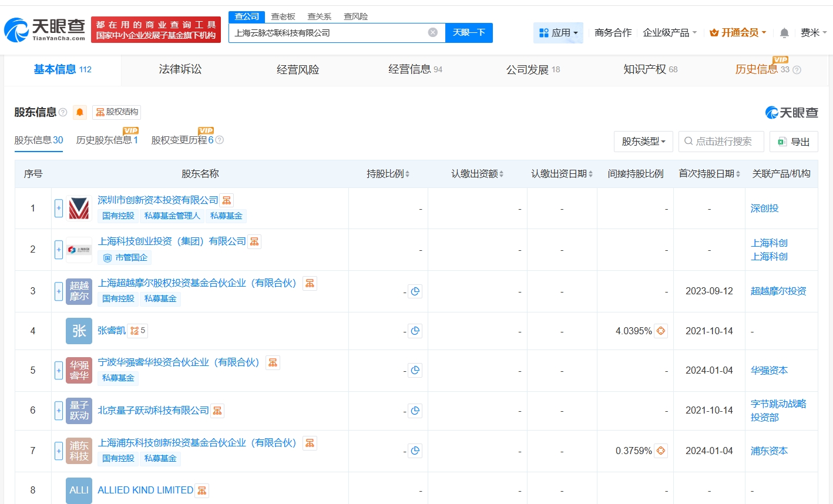This screenshot has width=833, height=504.
Task: Click help icon beside 历史信息 tab
Action: [x=797, y=70]
